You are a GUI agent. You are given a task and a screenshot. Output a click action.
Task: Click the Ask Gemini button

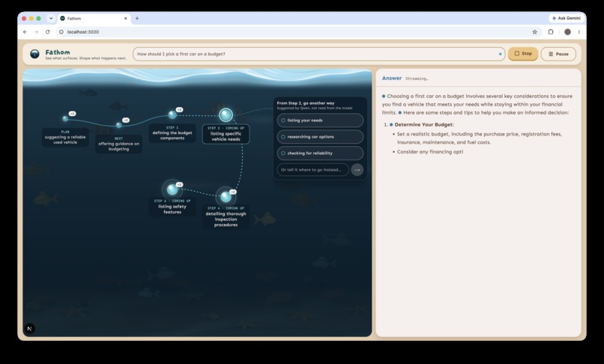coord(566,18)
